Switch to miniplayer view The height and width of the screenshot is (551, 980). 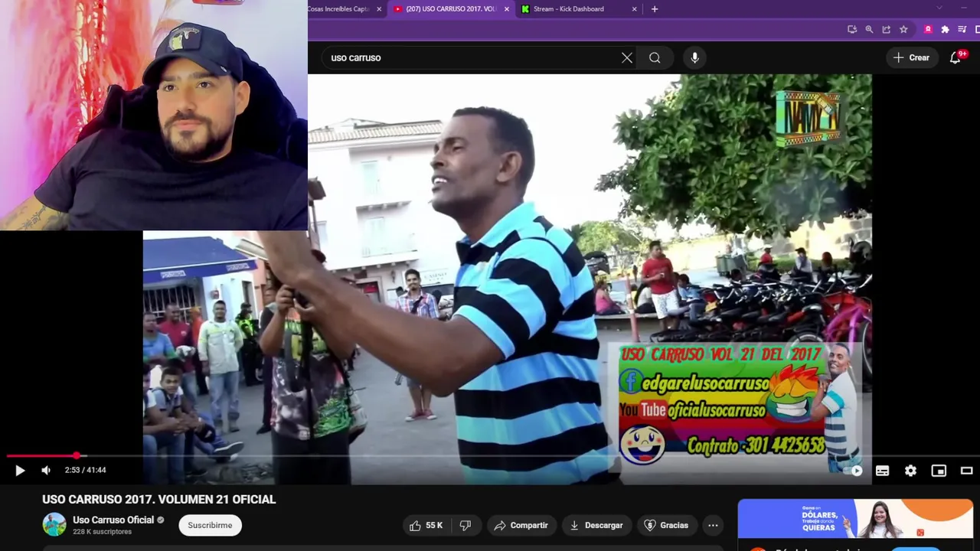point(939,471)
